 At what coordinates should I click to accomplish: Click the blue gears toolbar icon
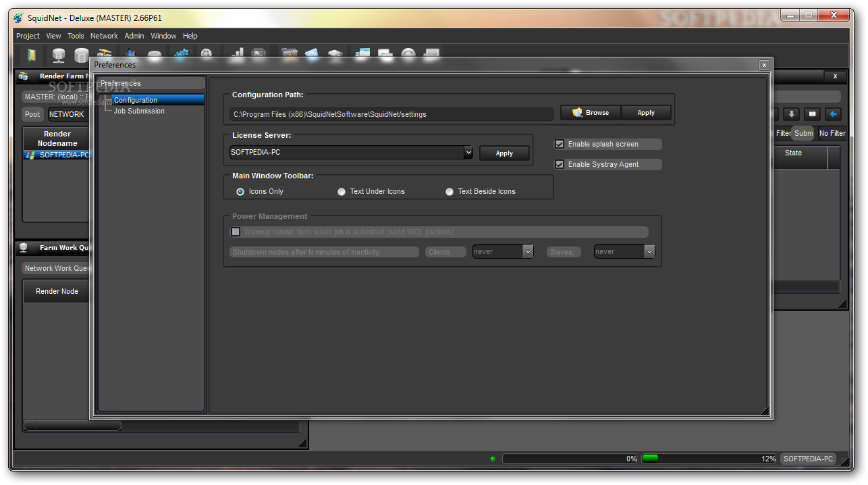[182, 53]
